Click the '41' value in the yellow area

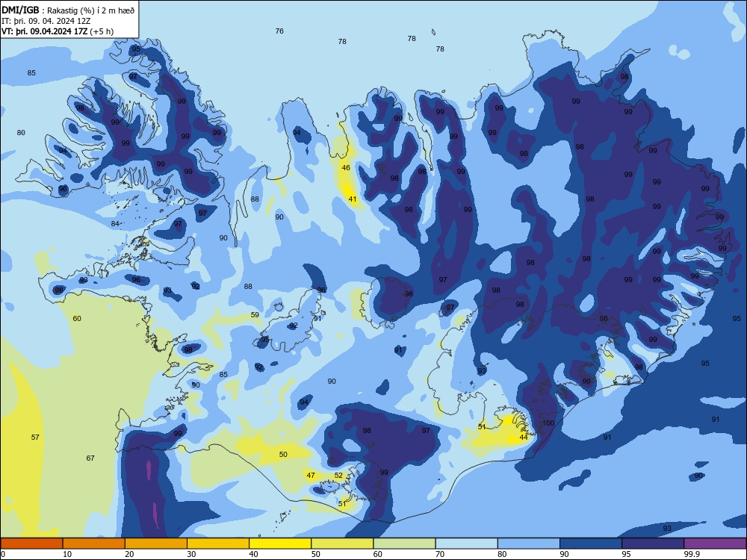[x=352, y=199]
